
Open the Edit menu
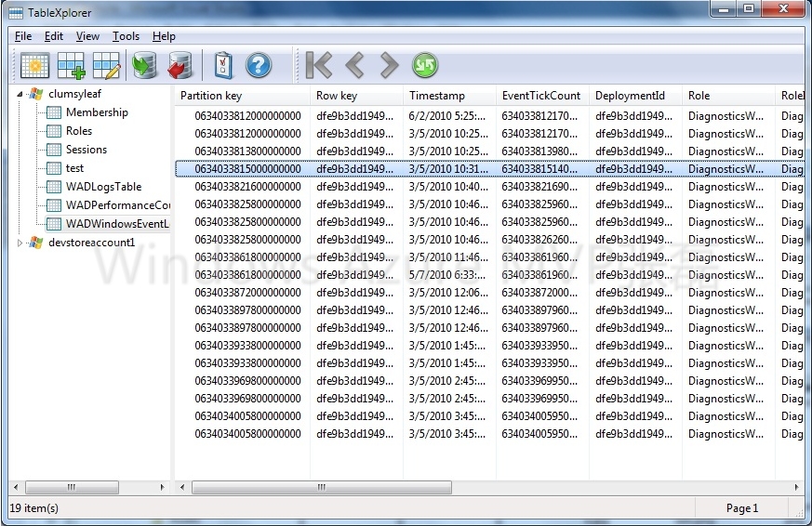[x=54, y=36]
